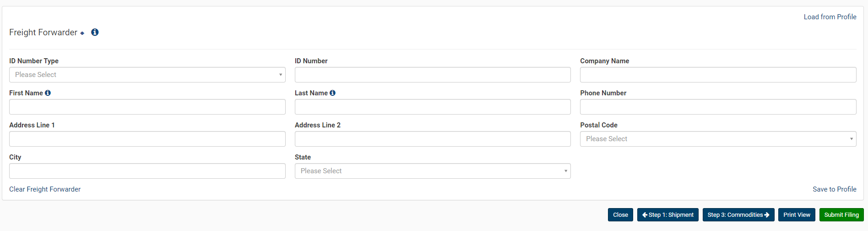868x231 pixels.
Task: Expand the State dropdown
Action: 433,171
